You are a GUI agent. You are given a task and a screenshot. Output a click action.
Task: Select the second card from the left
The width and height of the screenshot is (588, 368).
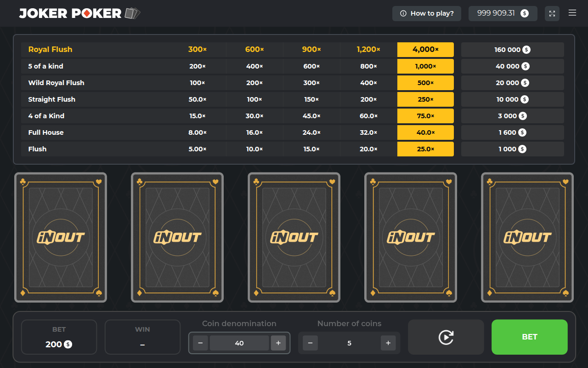coord(177,237)
